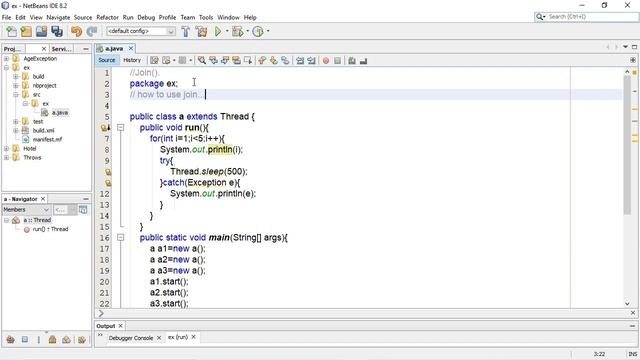Shift line right icon
The height and width of the screenshot is (360, 640).
pos(311,60)
